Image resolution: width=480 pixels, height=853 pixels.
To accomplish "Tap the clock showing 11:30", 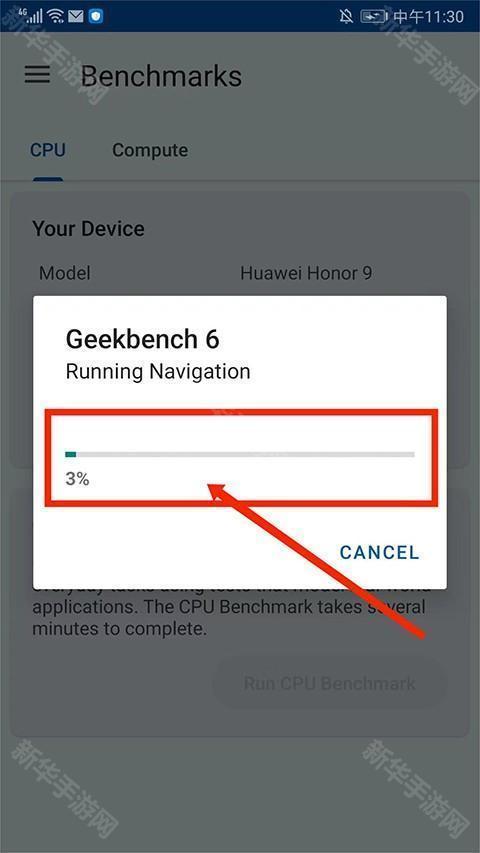I will (x=428, y=16).
